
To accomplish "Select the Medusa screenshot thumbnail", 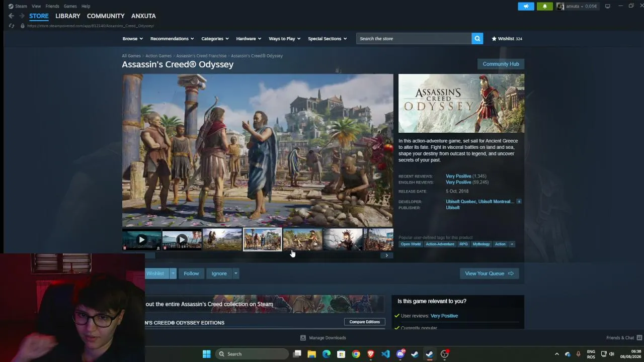I will (x=343, y=240).
